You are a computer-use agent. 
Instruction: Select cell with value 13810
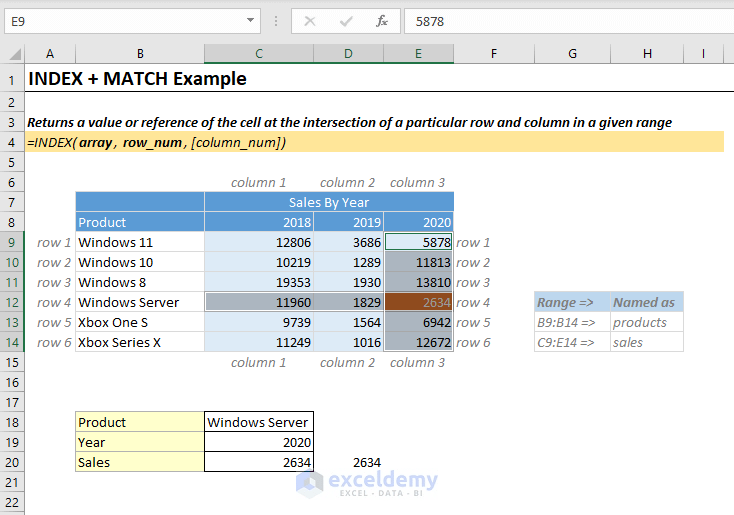coord(418,283)
